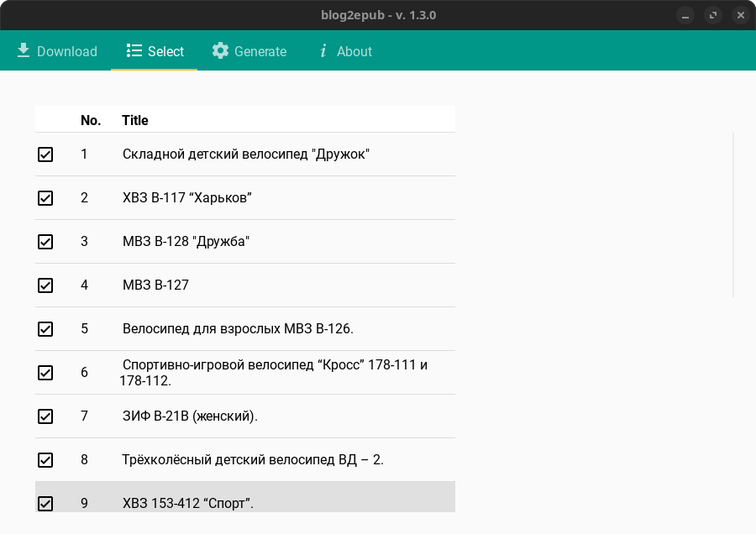Toggle checkbox for ЗИФ В-21В row

coord(45,416)
